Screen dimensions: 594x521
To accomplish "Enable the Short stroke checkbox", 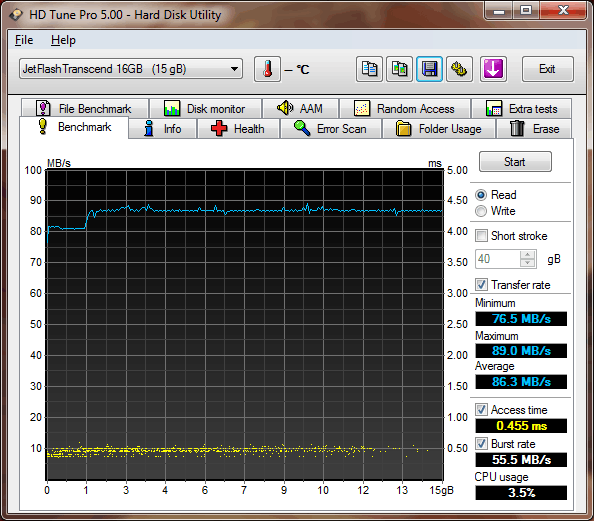I will (x=481, y=236).
